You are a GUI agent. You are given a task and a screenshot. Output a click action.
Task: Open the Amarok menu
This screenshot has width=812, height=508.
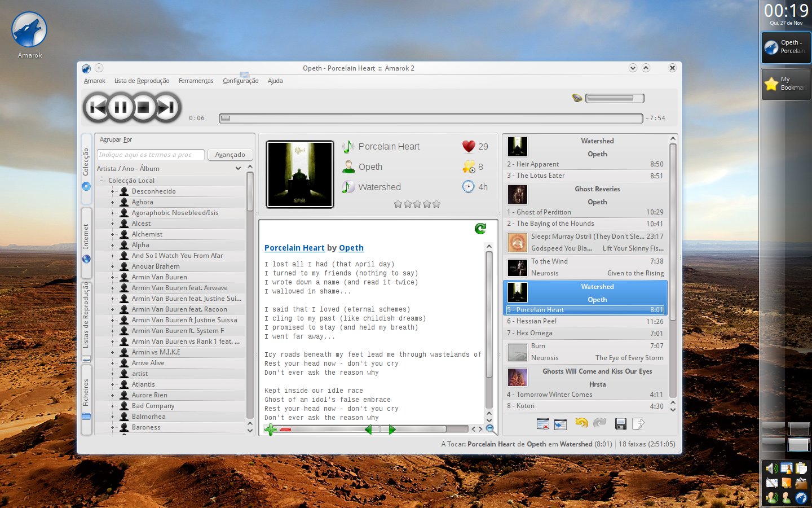95,81
